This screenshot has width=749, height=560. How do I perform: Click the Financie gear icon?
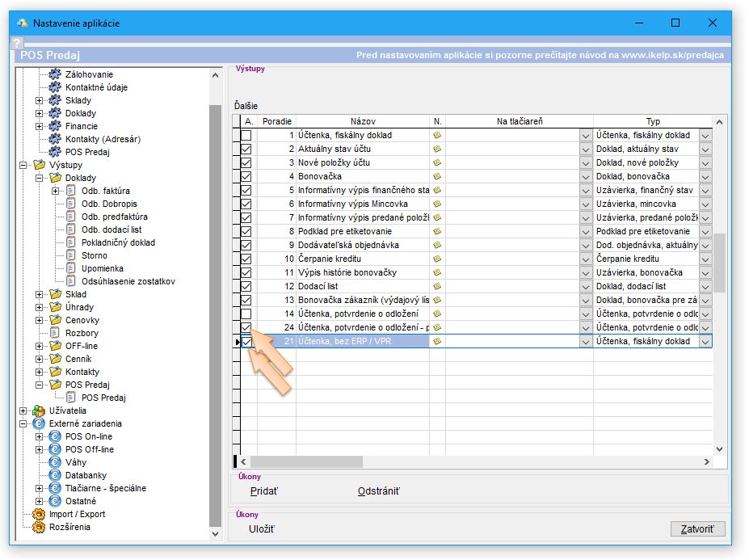click(55, 126)
